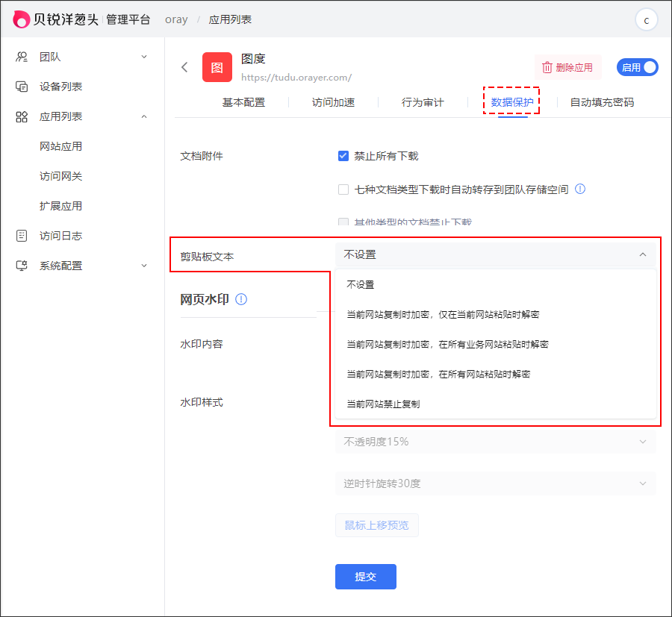Viewport: 672px width, 617px height.
Task: Open user avatar in top right
Action: pos(646,20)
